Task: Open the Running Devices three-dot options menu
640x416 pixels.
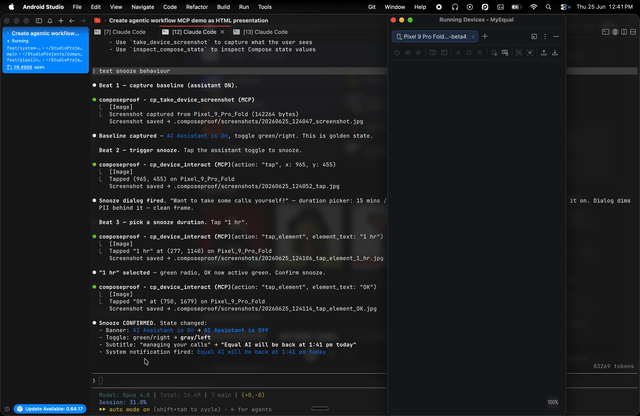Action: (x=545, y=36)
